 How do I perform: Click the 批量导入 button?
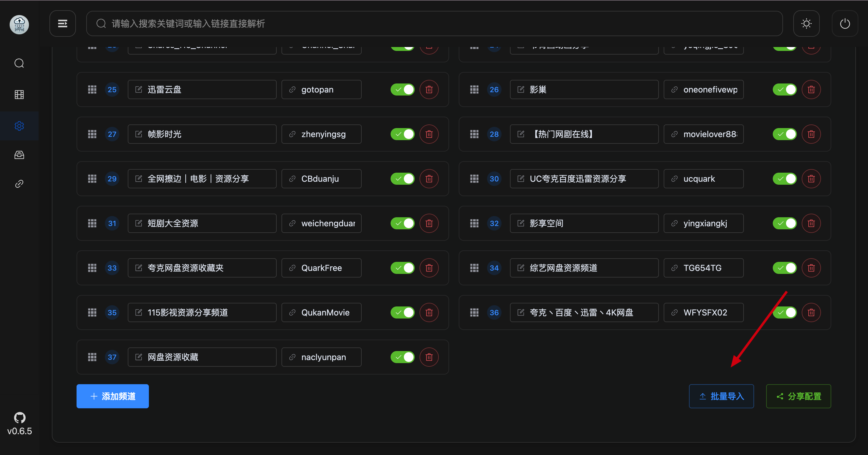(x=721, y=396)
